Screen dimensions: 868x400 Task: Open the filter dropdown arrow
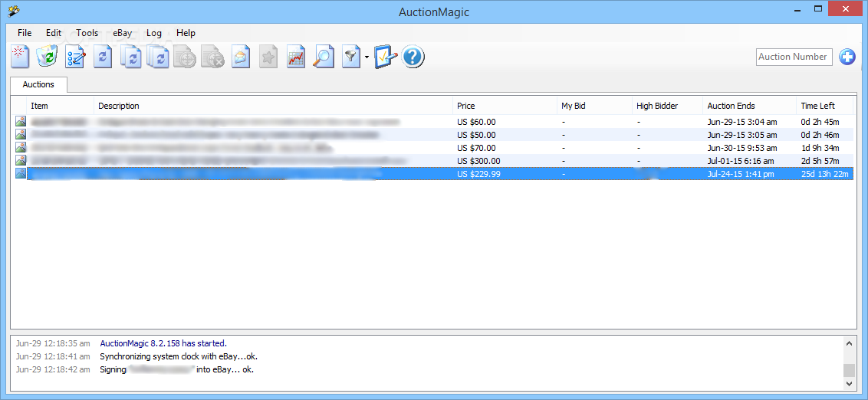pos(367,57)
